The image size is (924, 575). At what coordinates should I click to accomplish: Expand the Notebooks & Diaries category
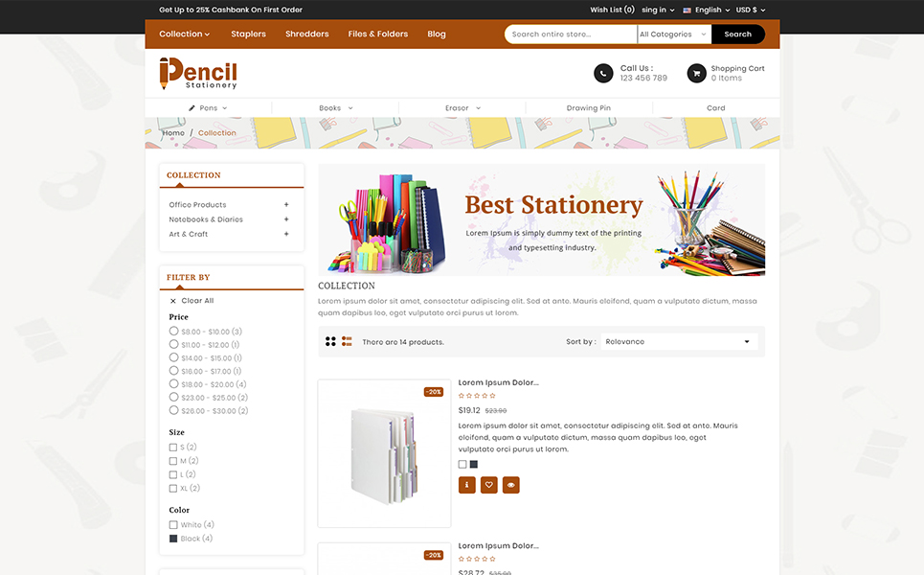[286, 219]
